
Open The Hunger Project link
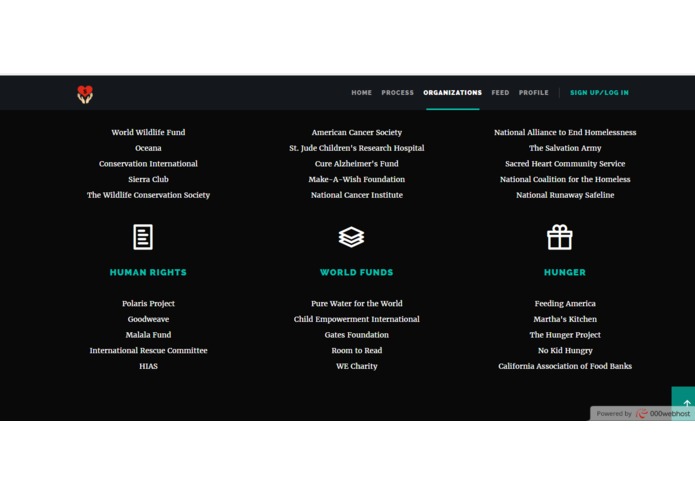tap(565, 335)
